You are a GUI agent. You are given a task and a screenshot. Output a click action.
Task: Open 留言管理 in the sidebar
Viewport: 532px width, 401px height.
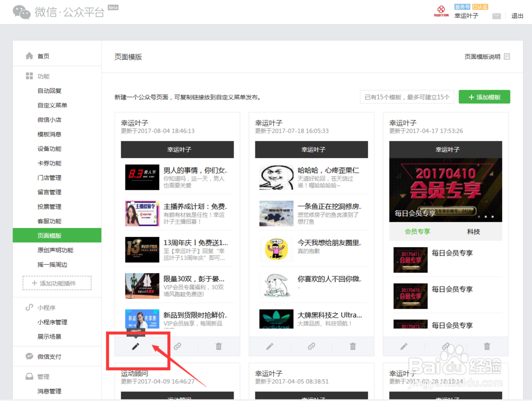coord(49,192)
